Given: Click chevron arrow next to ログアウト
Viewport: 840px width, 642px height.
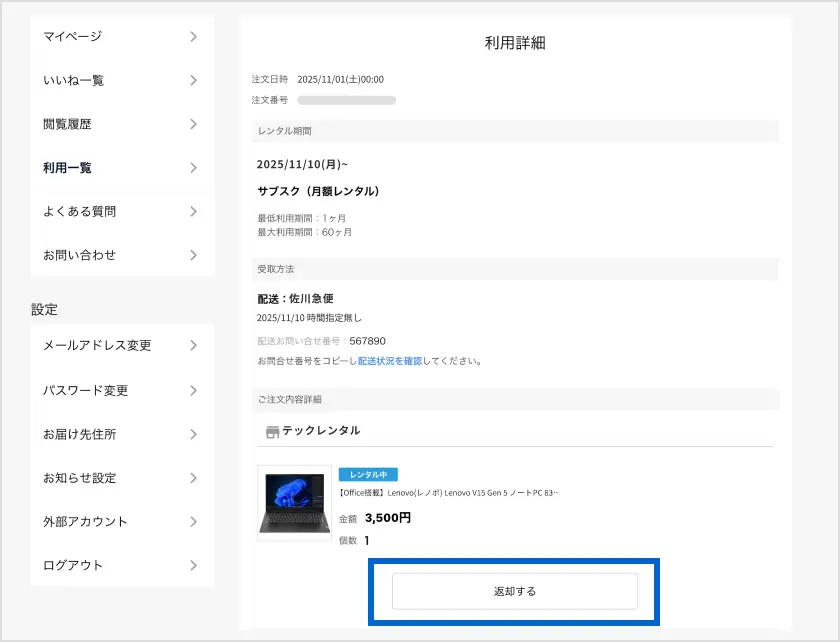Looking at the screenshot, I should point(193,565).
